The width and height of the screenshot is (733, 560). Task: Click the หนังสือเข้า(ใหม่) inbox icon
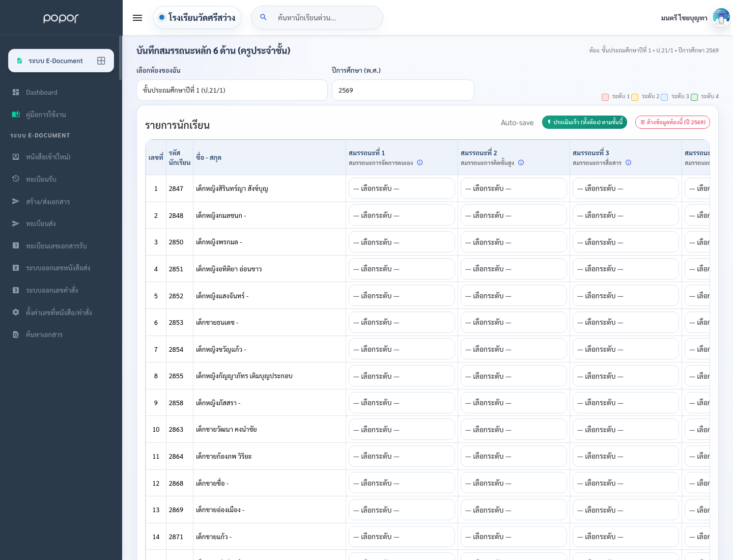pyautogui.click(x=16, y=157)
